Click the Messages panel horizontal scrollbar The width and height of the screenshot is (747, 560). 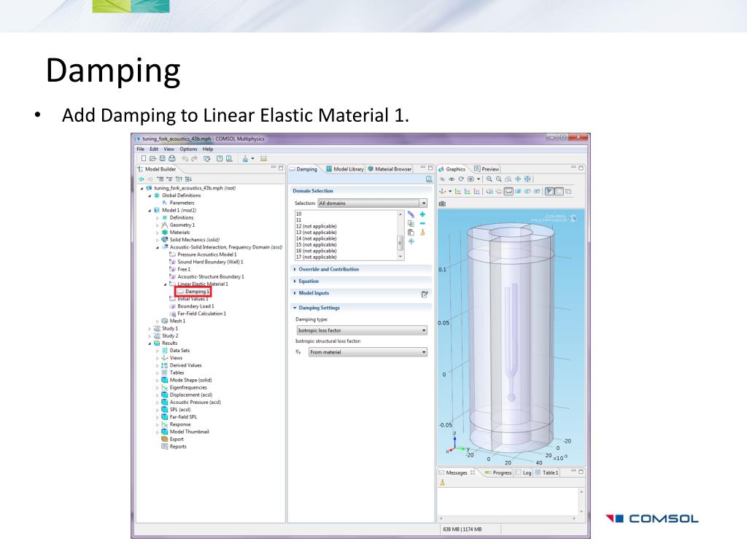tap(508, 518)
